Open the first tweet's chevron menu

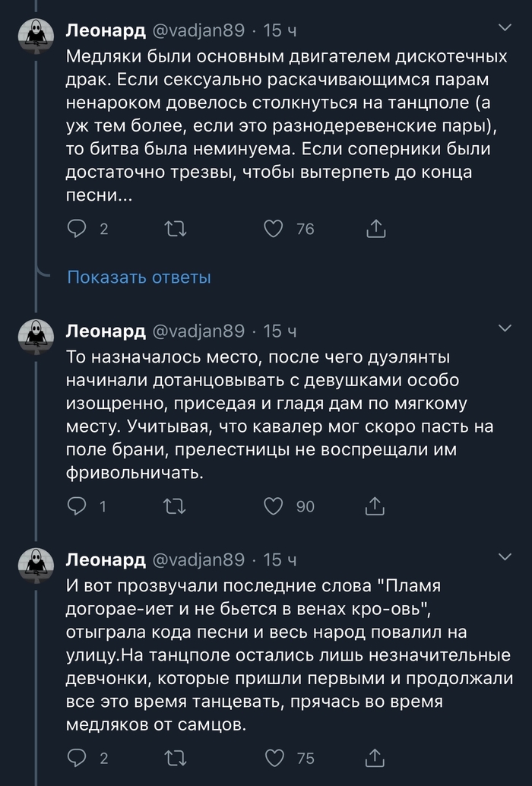click(505, 29)
